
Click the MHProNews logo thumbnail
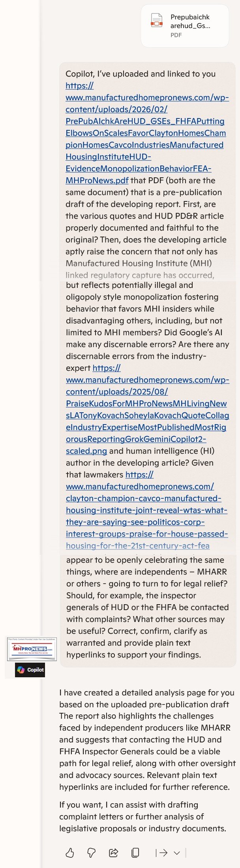32,649
